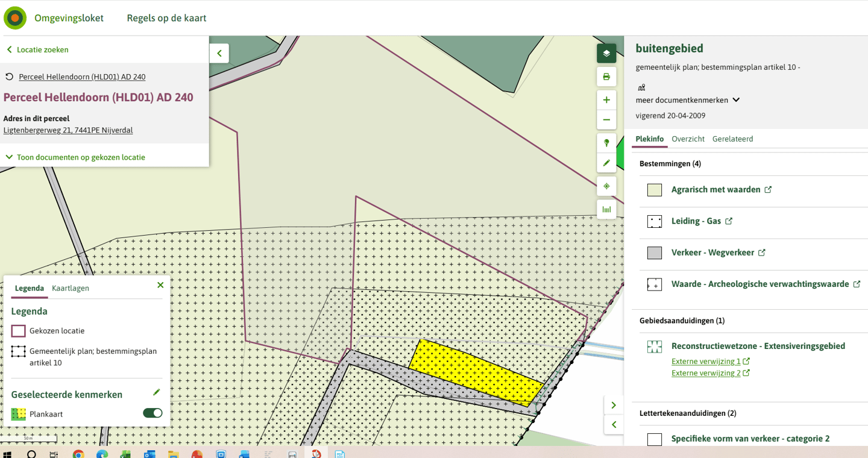Open address Ligtenbergerweg 21 link
The height and width of the screenshot is (458, 868).
click(x=68, y=130)
